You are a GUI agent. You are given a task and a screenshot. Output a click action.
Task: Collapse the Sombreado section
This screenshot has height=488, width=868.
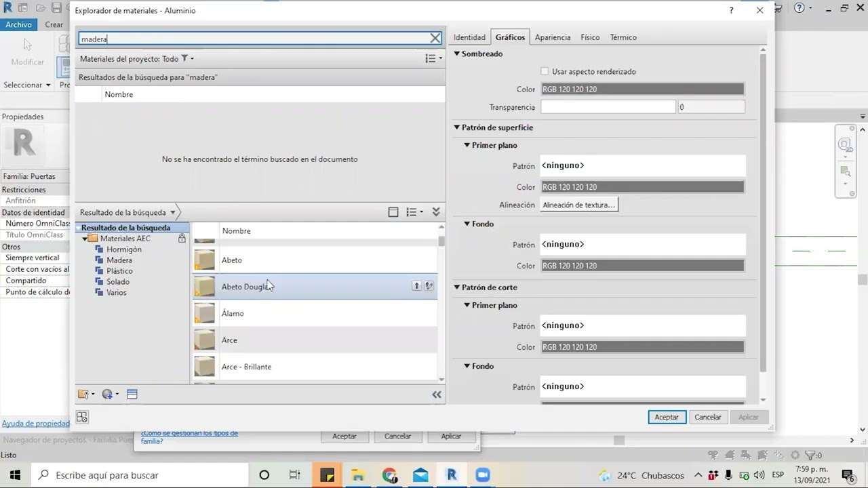(x=457, y=54)
